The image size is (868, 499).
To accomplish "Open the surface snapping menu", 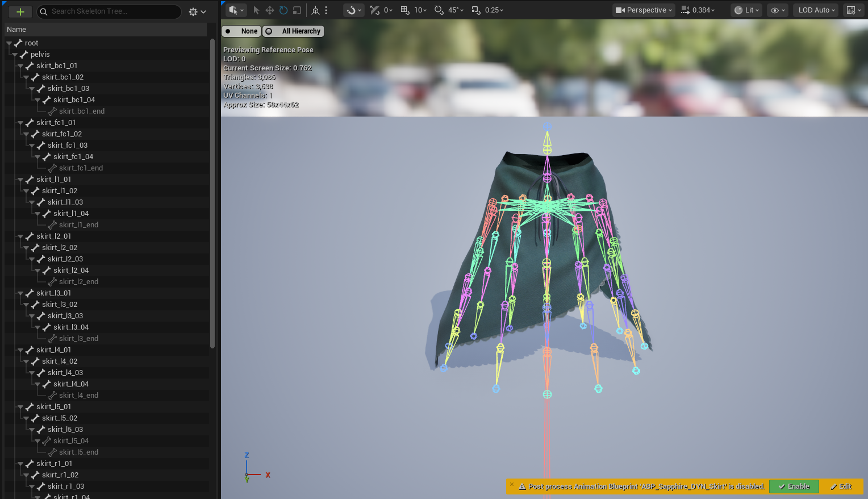I will click(353, 10).
